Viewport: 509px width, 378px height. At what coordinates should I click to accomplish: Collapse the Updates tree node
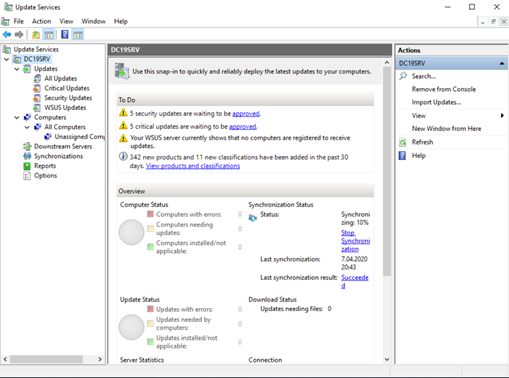[17, 69]
